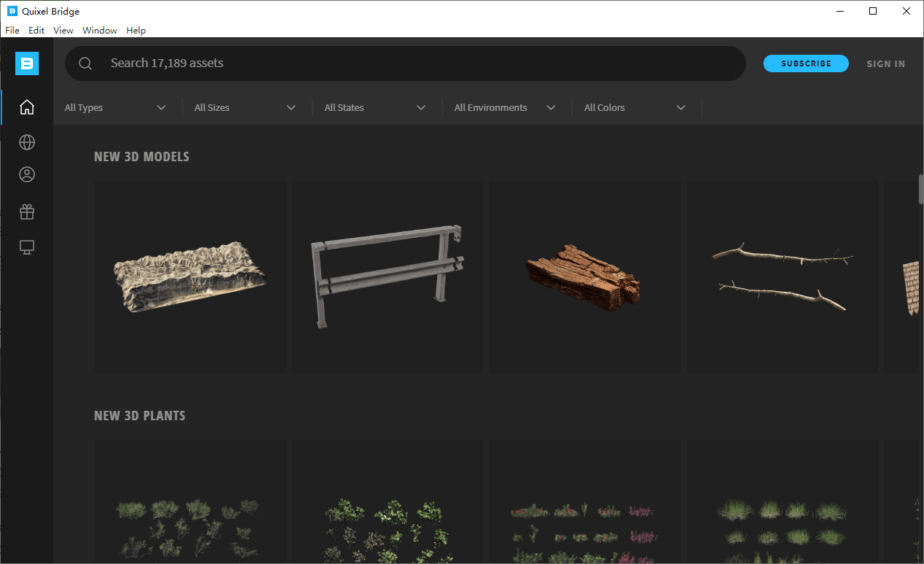Select the green bushes plant thumbnail
Image resolution: width=924 pixels, height=564 pixels.
388,501
